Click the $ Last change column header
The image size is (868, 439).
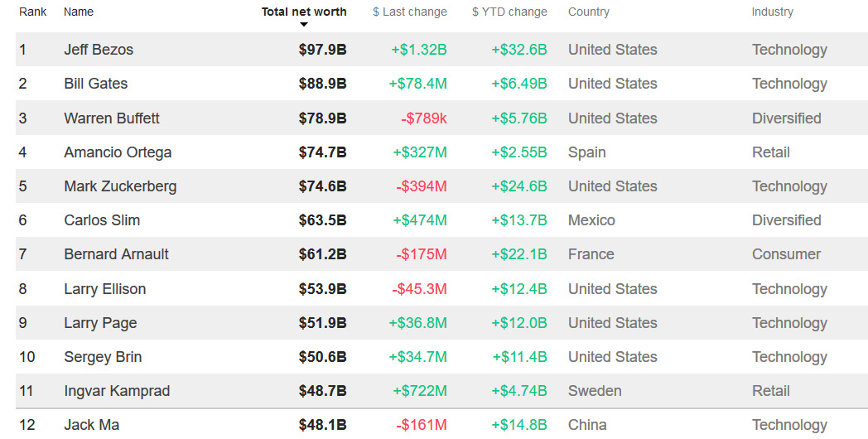tap(409, 12)
